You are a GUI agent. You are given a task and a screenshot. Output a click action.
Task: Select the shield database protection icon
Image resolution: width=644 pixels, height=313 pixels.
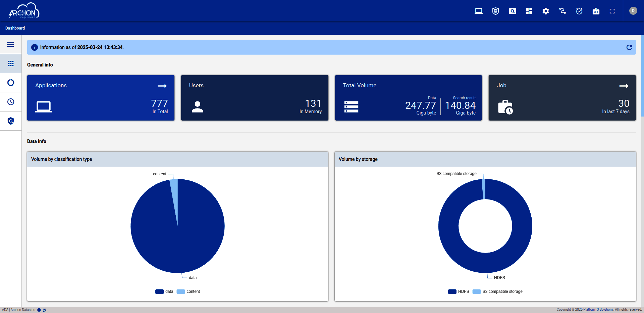click(495, 11)
